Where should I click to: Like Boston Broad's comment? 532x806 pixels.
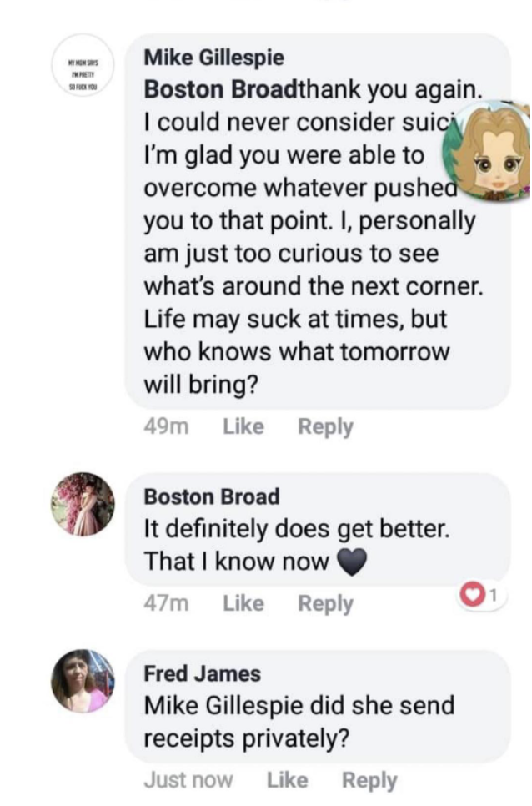point(243,603)
